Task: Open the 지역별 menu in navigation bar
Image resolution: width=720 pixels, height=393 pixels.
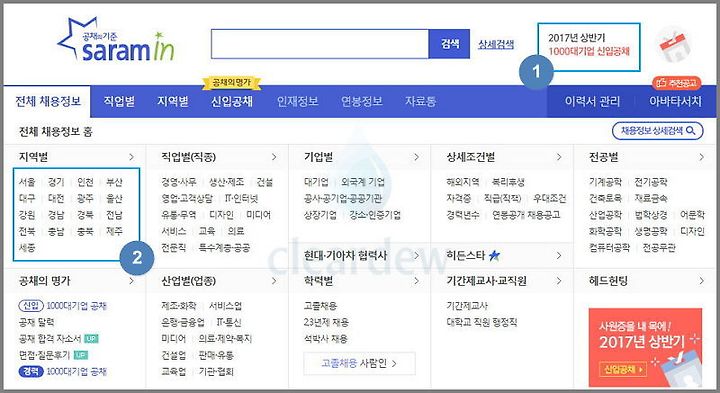Action: [173, 101]
